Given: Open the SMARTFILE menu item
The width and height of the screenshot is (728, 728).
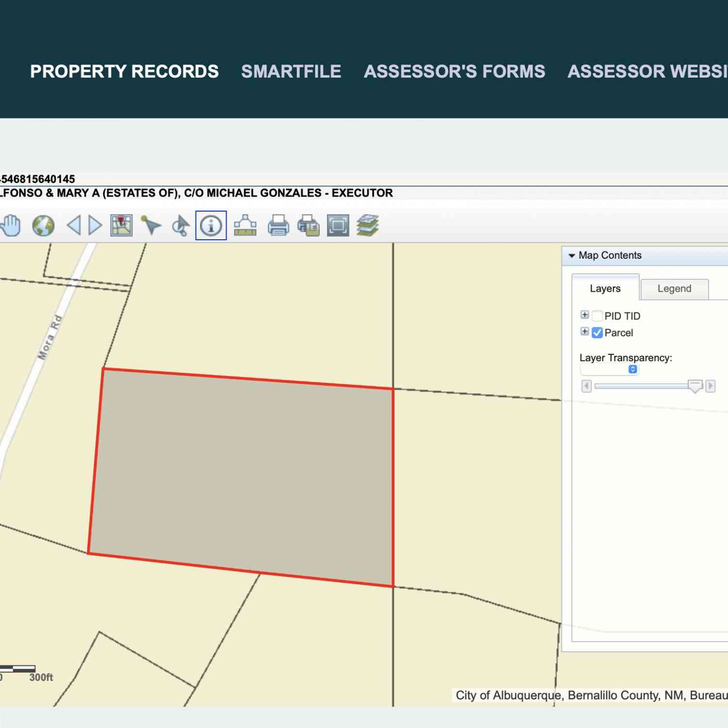Looking at the screenshot, I should pos(291,71).
